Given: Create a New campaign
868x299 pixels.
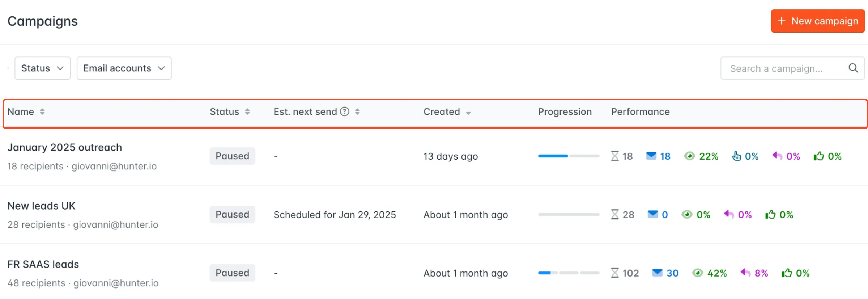Looking at the screenshot, I should (x=818, y=21).
